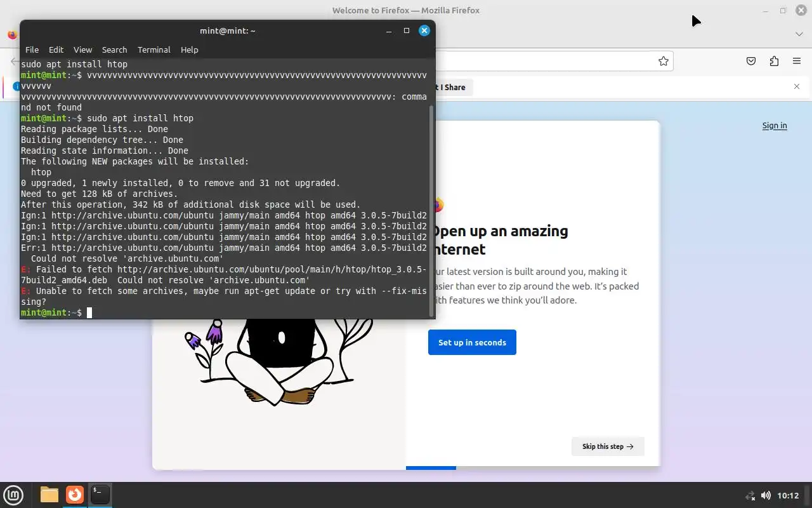Image resolution: width=812 pixels, height=508 pixels.
Task: Open the File menu in Terminal
Action: point(32,50)
